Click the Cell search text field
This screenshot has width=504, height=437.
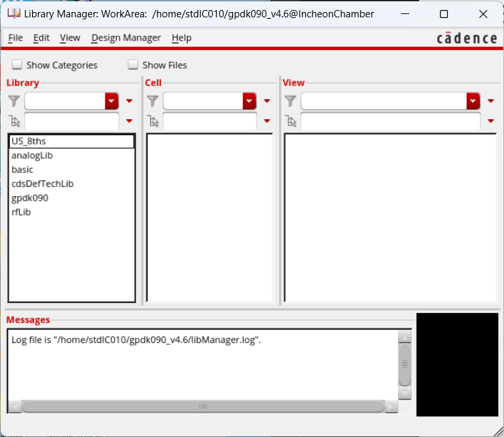(x=210, y=121)
